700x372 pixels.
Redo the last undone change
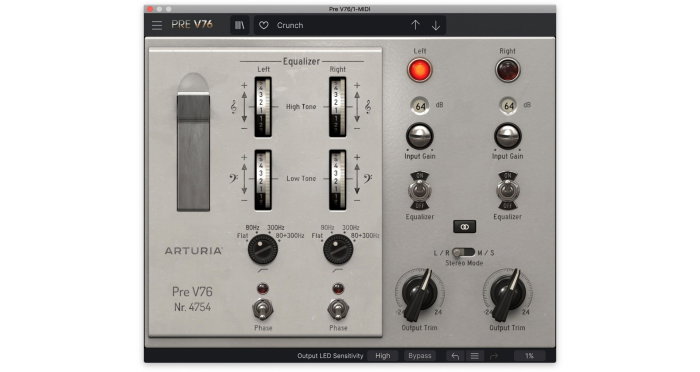(x=494, y=356)
